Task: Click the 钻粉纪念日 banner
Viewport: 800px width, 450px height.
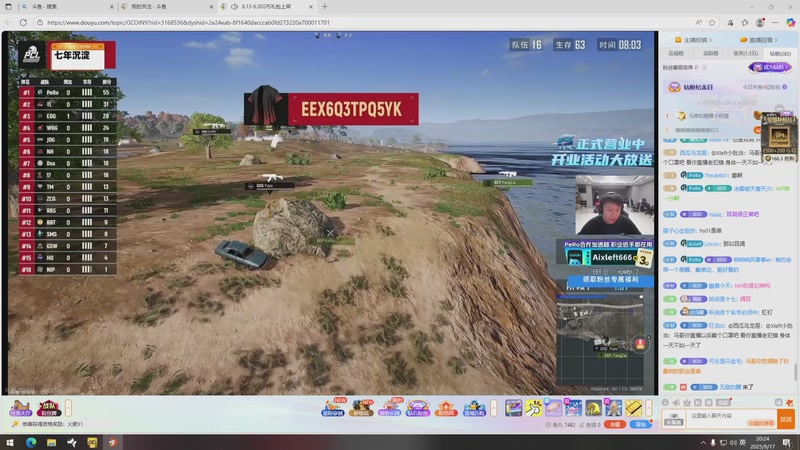Action: (728, 87)
